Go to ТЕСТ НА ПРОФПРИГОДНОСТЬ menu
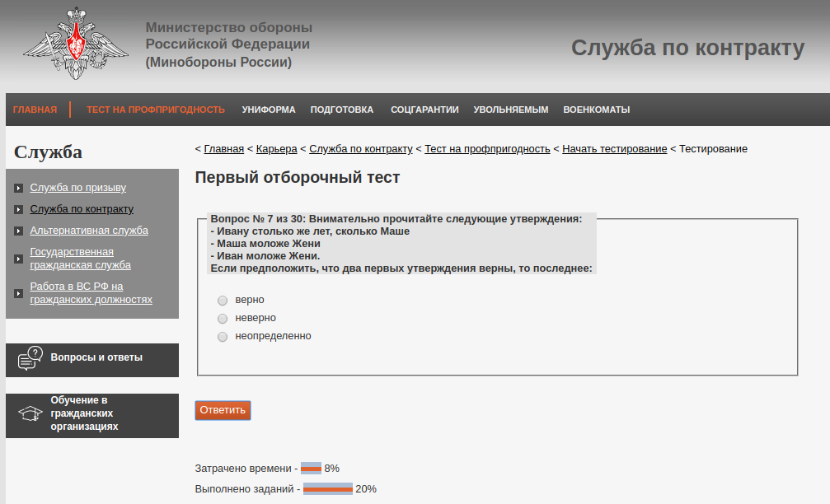830x504 pixels. pos(156,110)
